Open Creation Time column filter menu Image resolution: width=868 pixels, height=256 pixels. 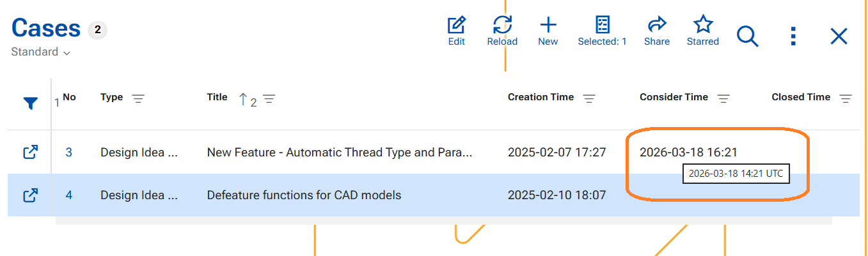coord(589,99)
